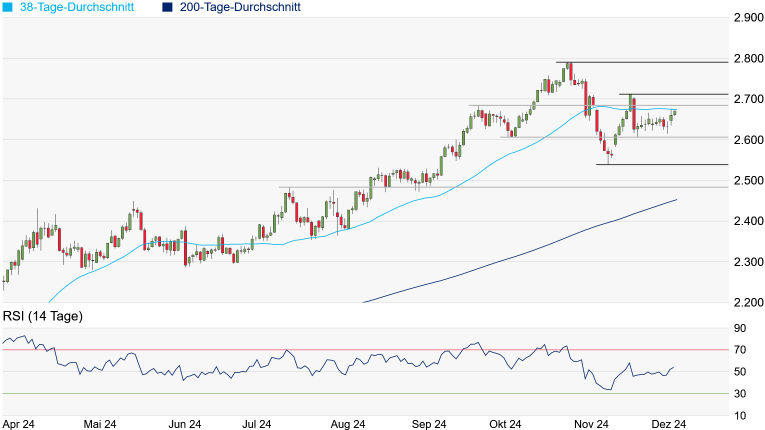Select the Sep 24 date label
This screenshot has height=430, width=765.
428,423
